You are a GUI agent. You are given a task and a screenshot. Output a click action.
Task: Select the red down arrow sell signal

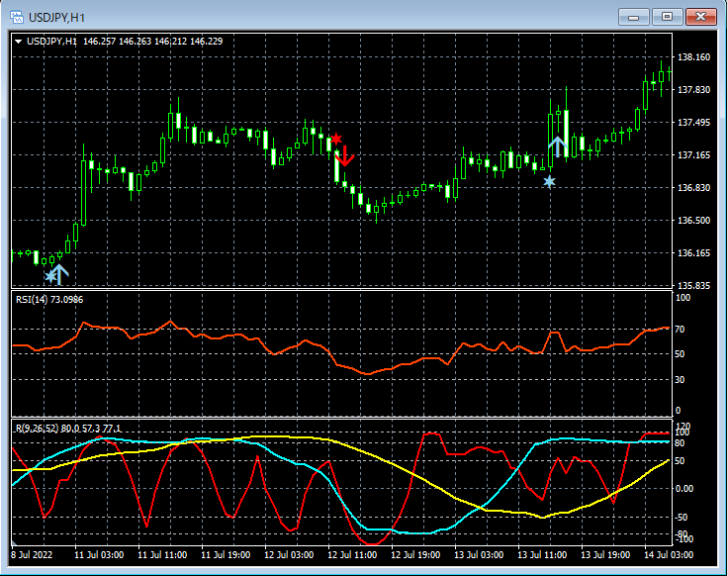344,155
